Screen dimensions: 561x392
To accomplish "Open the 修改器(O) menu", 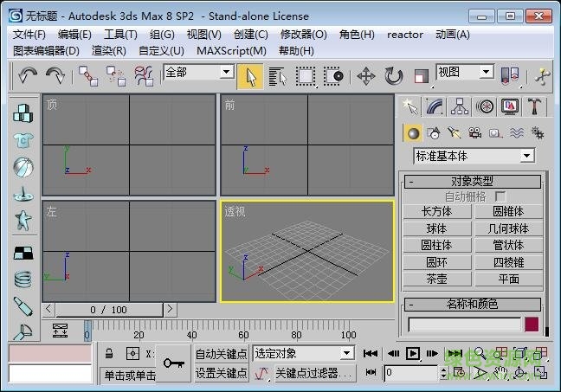I will click(303, 35).
